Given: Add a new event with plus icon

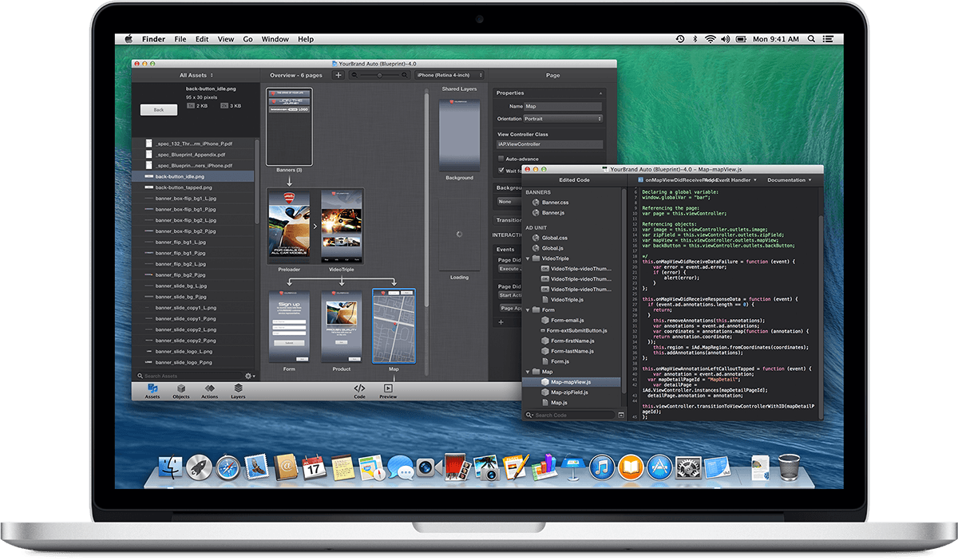Looking at the screenshot, I should tap(501, 322).
